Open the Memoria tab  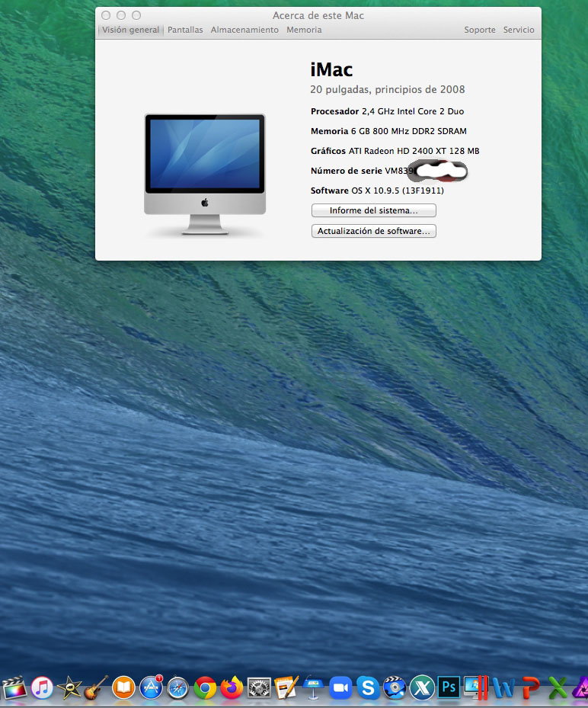304,30
